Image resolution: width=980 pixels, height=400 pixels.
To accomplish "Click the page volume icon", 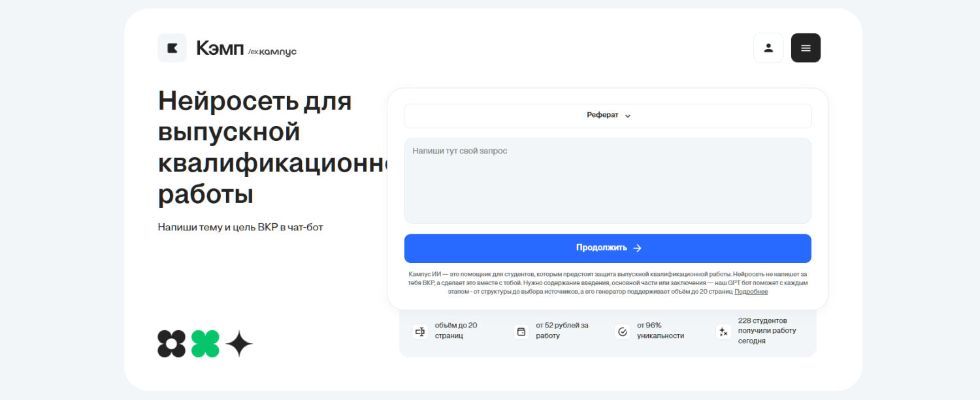I will tap(420, 331).
